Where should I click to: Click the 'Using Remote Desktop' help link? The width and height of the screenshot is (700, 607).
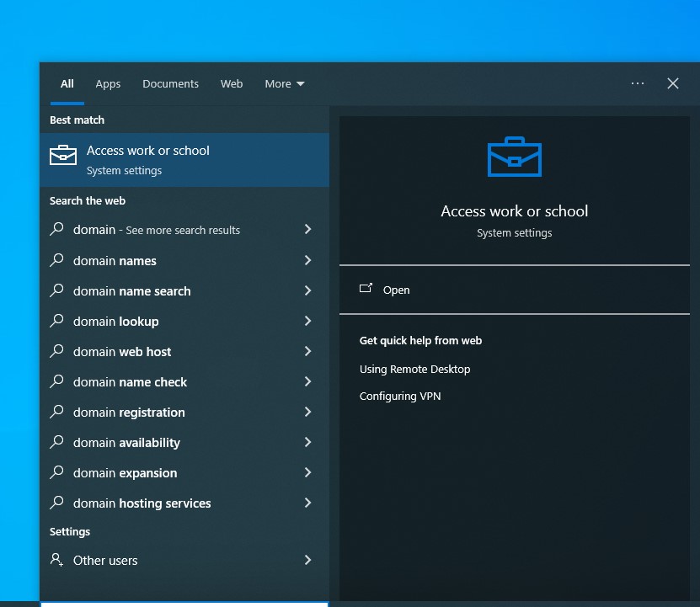414,369
